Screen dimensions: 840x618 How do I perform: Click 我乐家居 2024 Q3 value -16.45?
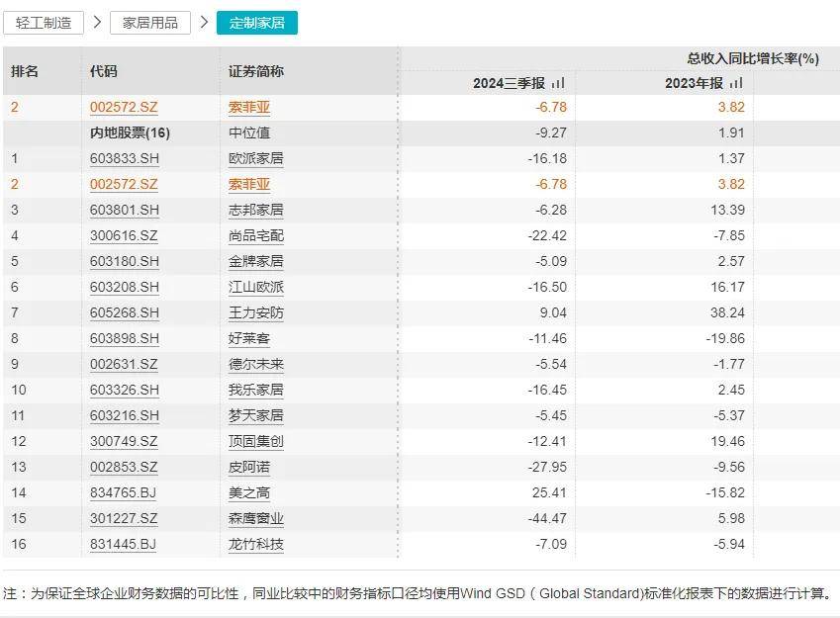(547, 390)
